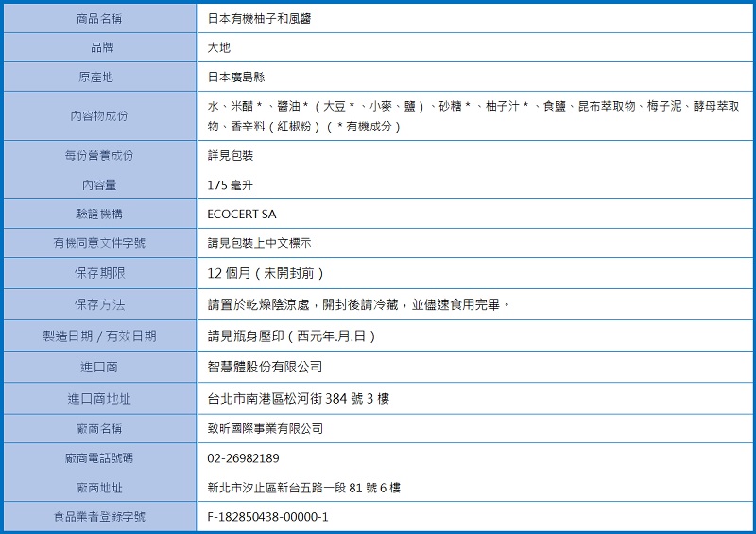This screenshot has width=756, height=534.
Task: Select the brand value 大地
Action: (x=219, y=47)
